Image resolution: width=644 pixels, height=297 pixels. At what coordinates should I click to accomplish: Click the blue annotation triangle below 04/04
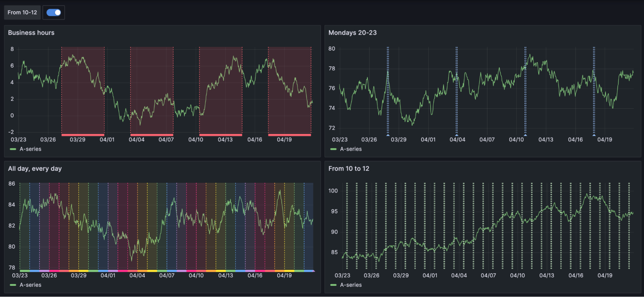point(457,135)
